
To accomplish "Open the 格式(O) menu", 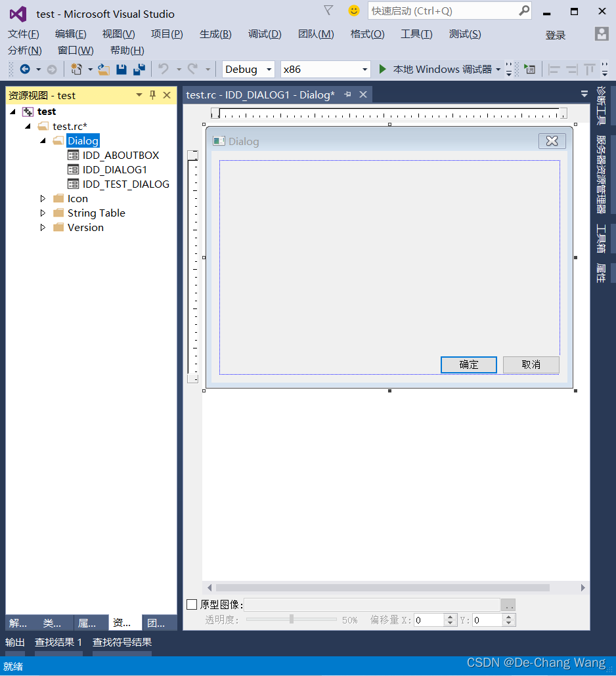I will tap(368, 34).
